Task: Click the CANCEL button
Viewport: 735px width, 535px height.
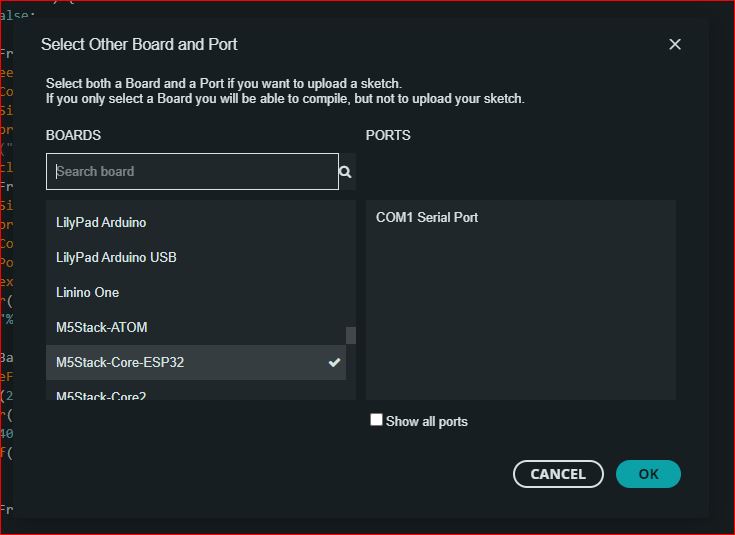Action: [558, 474]
